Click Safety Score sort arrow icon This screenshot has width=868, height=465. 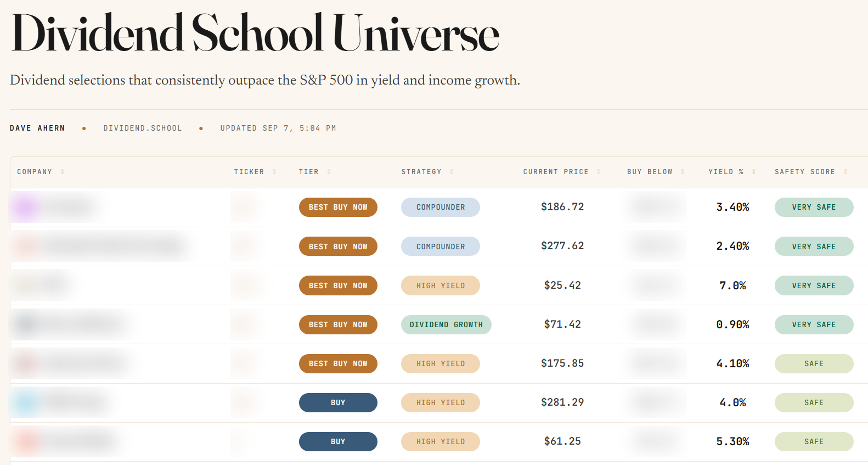[846, 172]
